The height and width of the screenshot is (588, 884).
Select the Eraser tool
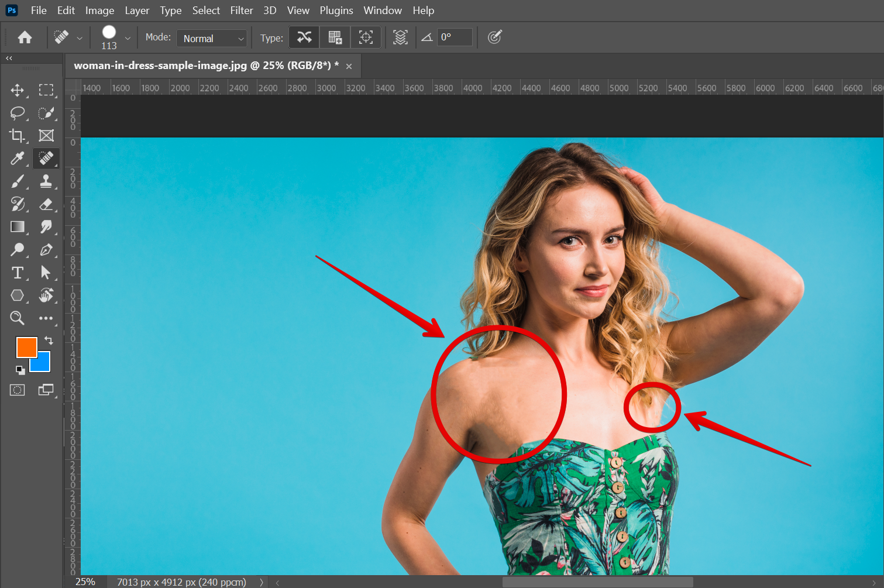click(46, 204)
